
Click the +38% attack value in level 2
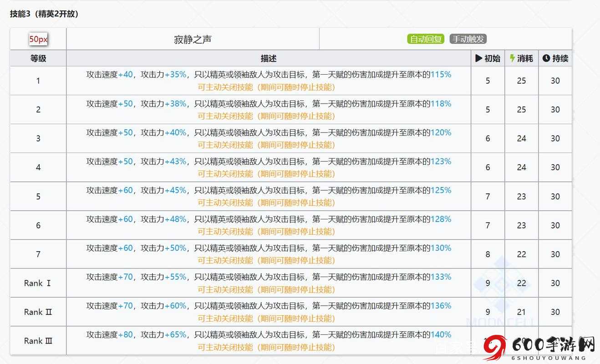pyautogui.click(x=175, y=104)
